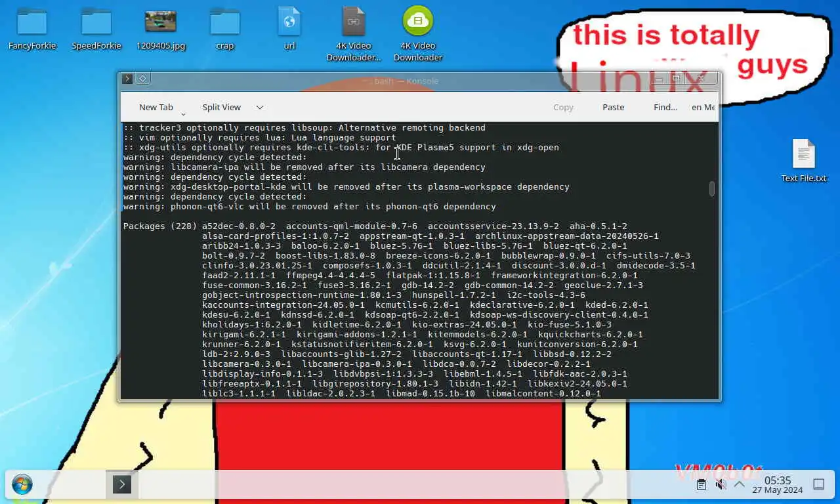This screenshot has height=504, width=840.
Task: Click 'krunner-6.2.0-1' in package list
Action: pos(241,345)
